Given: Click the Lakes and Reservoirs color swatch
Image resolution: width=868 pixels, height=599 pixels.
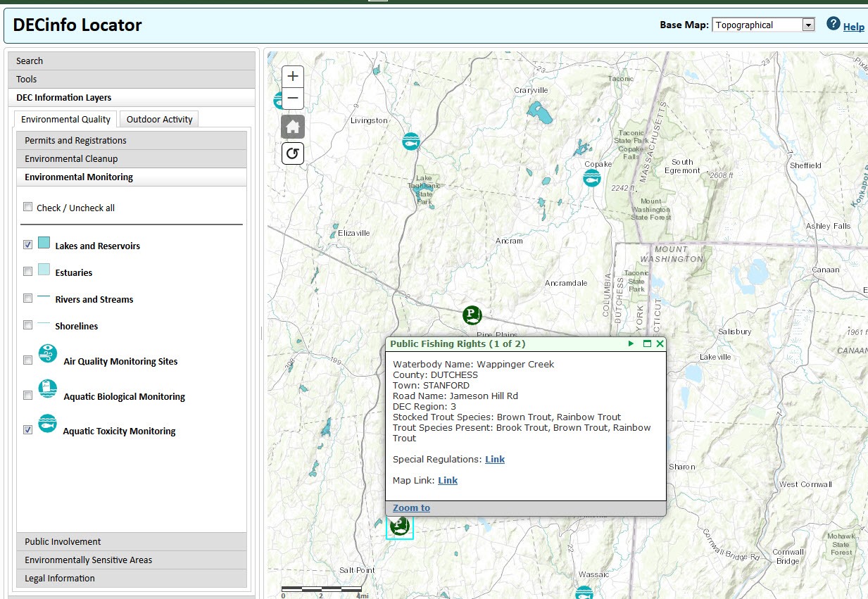Looking at the screenshot, I should (x=44, y=243).
